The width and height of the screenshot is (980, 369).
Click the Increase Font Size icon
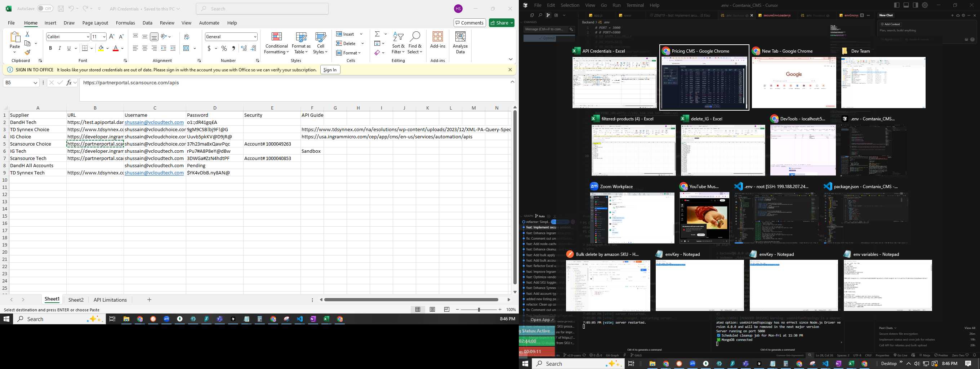click(x=112, y=36)
